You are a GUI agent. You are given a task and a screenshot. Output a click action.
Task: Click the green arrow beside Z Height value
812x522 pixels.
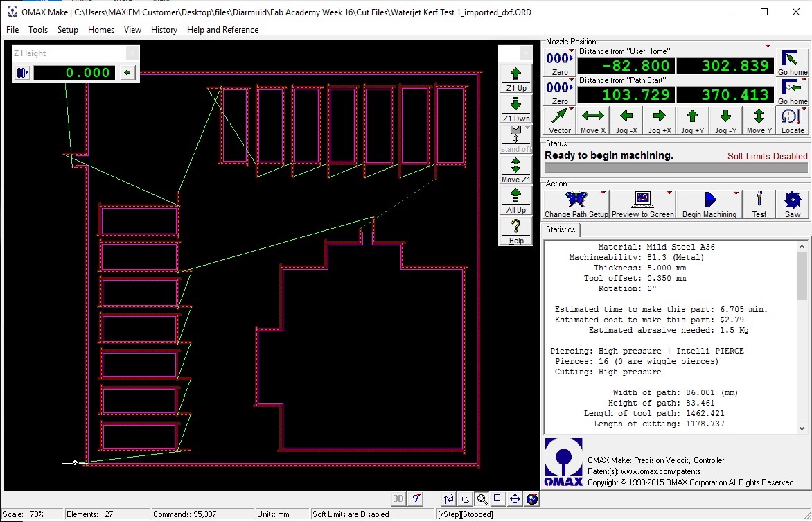click(x=127, y=73)
